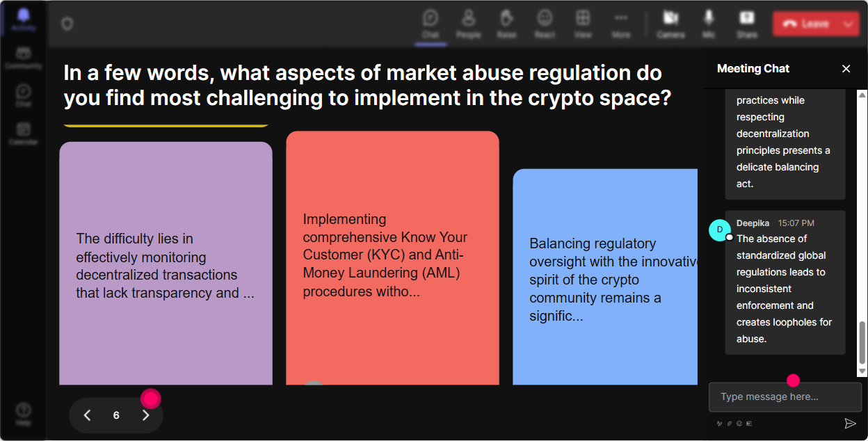Click the slide number 6 indicator
Viewport: 868px width, 441px height.
(x=116, y=415)
